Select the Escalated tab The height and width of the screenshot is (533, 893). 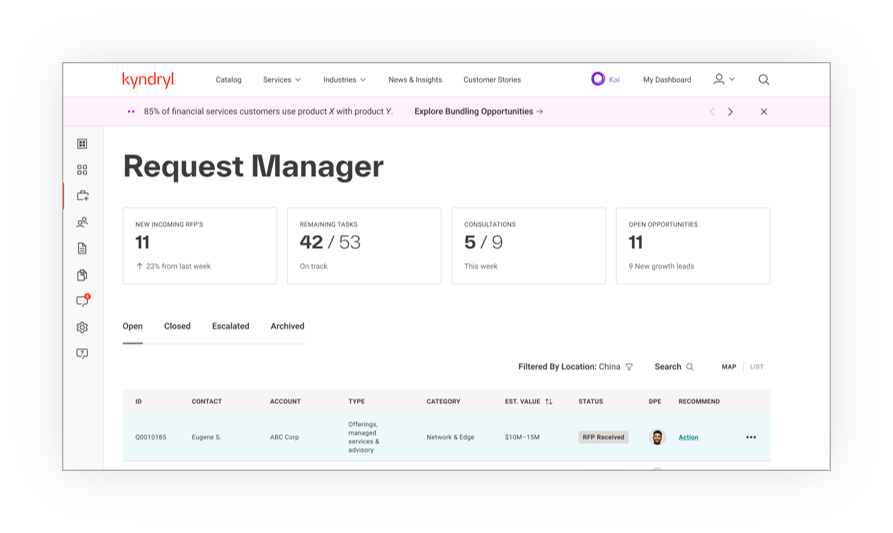(230, 326)
